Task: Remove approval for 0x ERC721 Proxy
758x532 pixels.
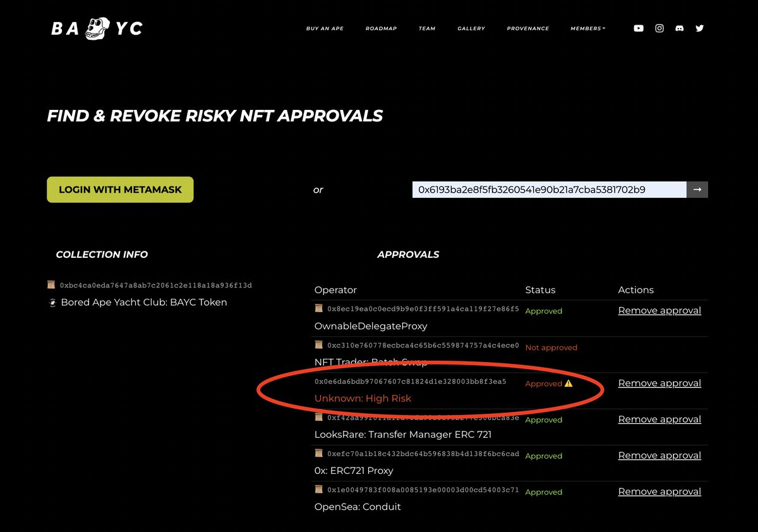Action: coord(659,455)
